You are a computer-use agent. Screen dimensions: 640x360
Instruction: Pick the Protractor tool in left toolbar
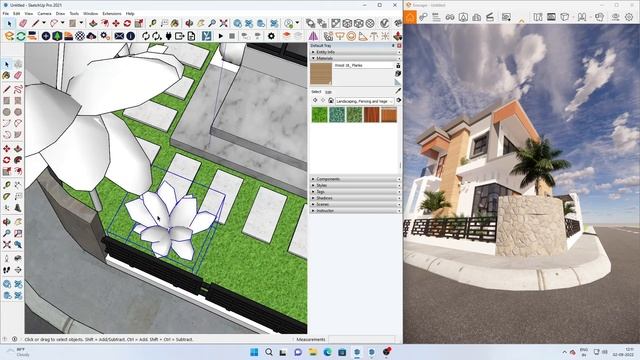(x=7, y=196)
